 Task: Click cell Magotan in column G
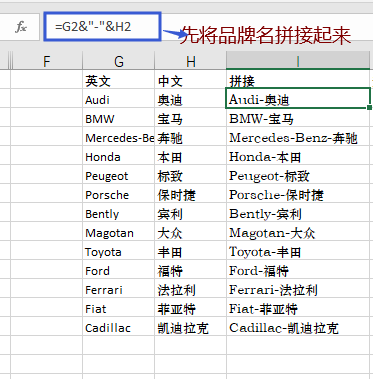[x=119, y=232]
